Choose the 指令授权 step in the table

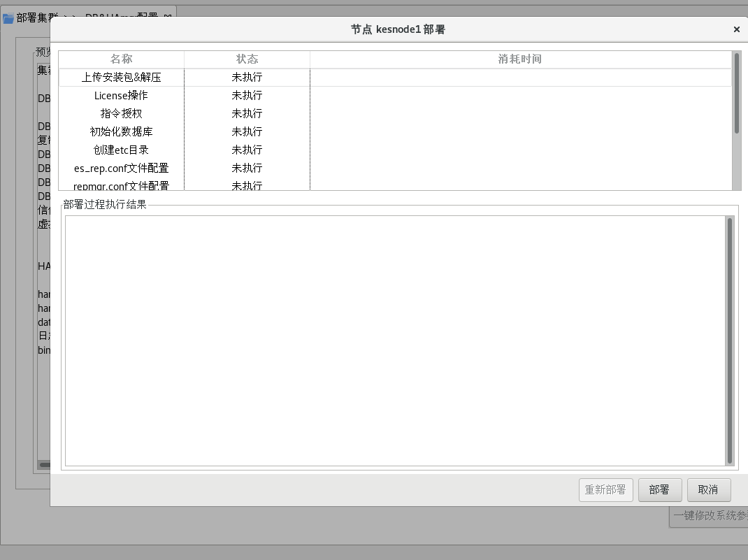(122, 114)
